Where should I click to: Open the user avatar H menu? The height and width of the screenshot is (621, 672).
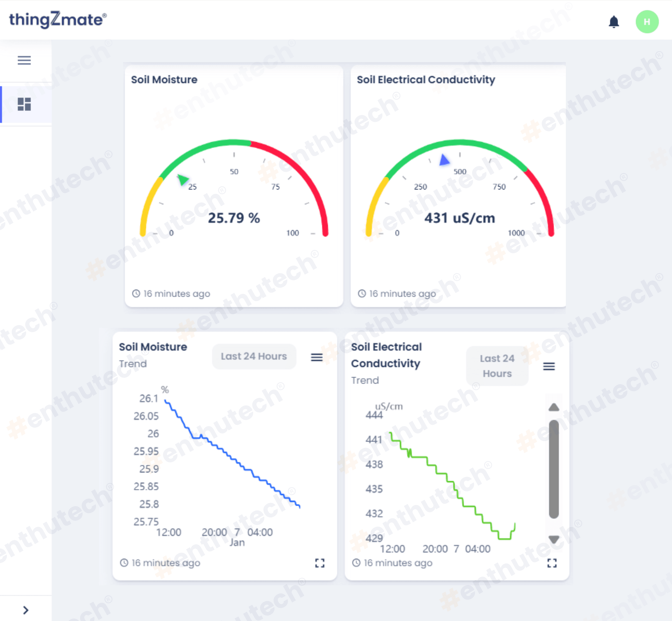[647, 22]
